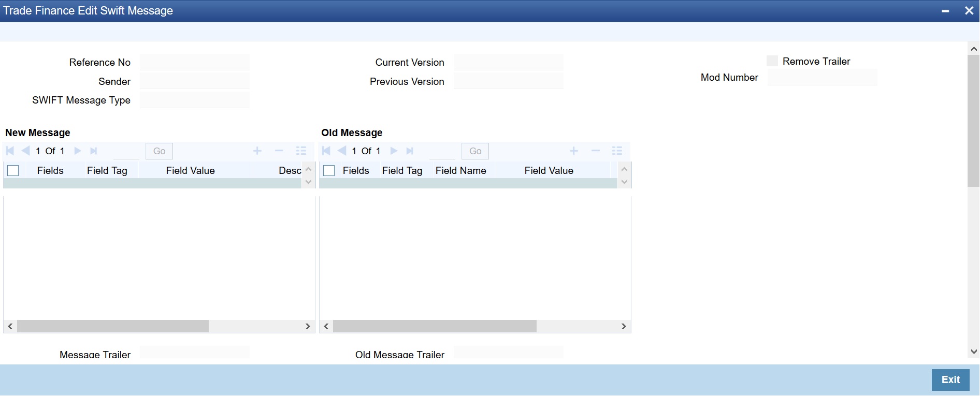Click Old Message horizontal scrollbar thumb
Image resolution: width=980 pixels, height=396 pixels.
435,326
